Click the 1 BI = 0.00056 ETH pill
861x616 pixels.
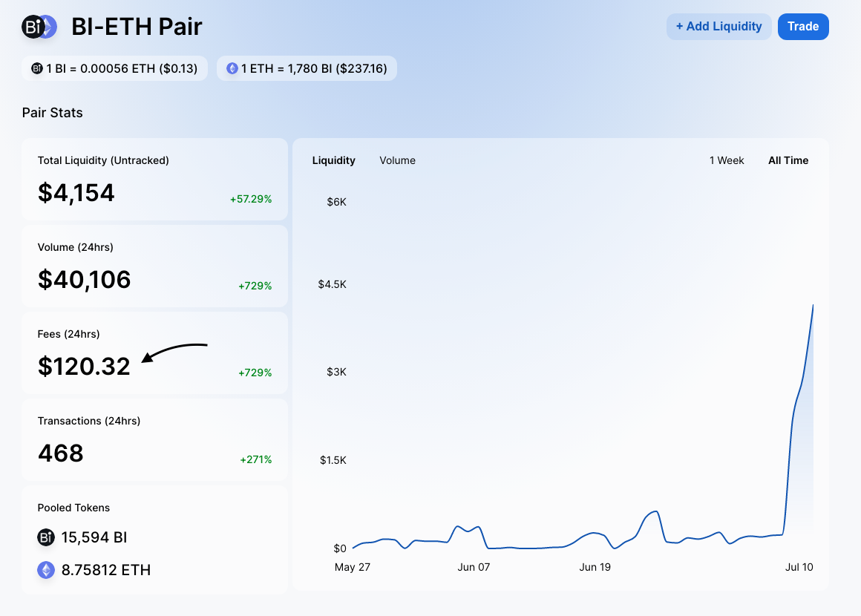coord(115,68)
